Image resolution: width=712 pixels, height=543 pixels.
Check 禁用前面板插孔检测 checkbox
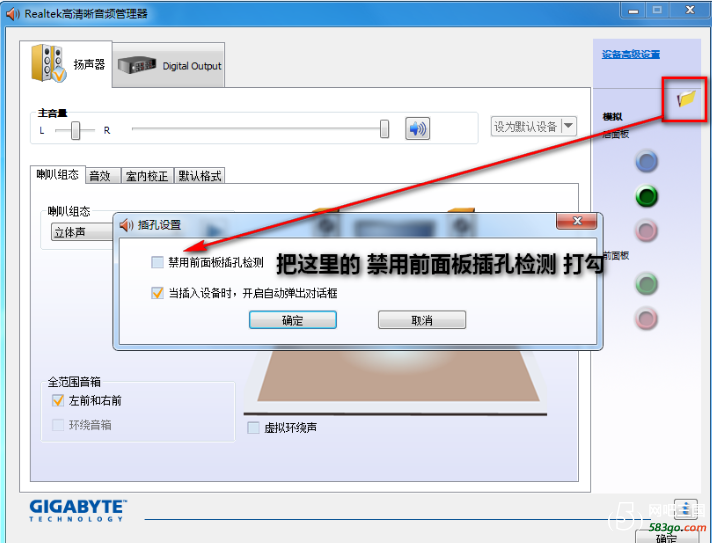[157, 262]
